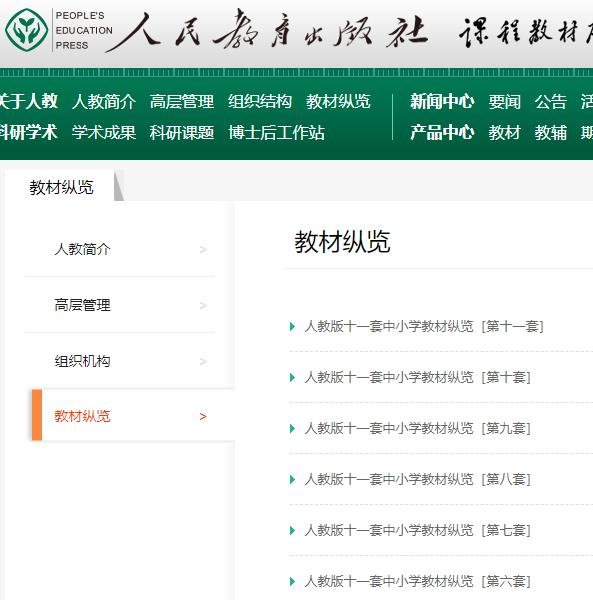Open 科研课题 link
The image size is (593, 600).
181,132
